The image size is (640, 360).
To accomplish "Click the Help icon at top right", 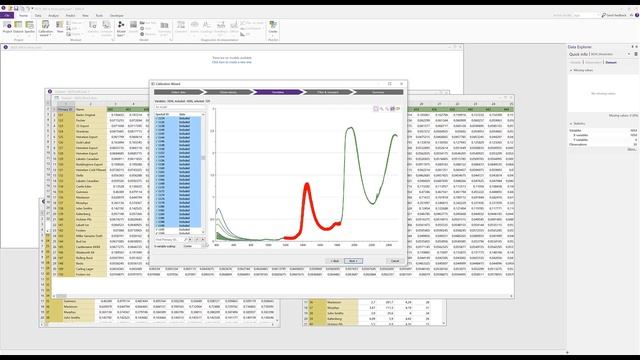I will point(637,15).
